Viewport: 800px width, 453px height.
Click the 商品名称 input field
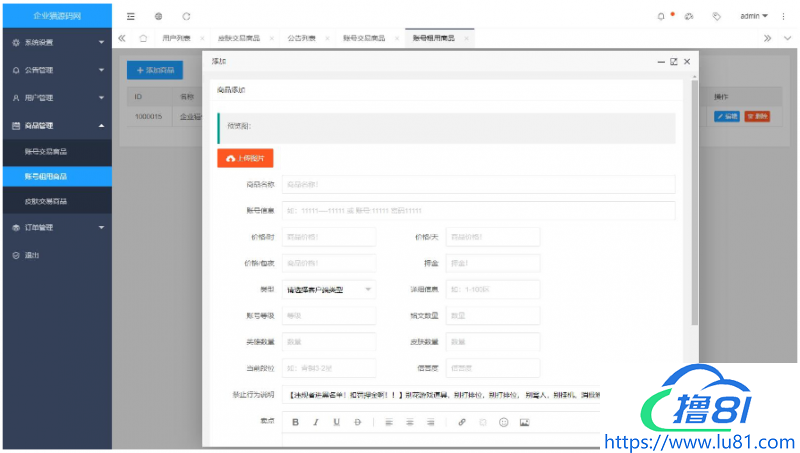tap(478, 184)
